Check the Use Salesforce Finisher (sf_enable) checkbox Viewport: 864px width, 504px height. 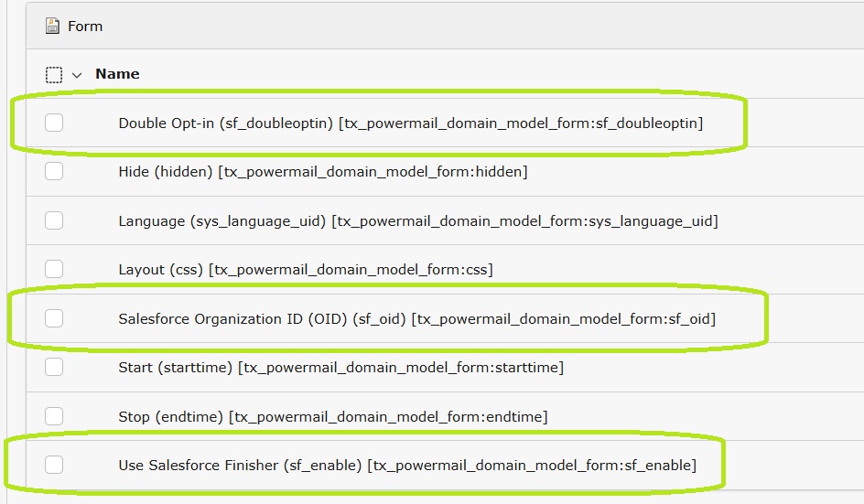click(x=54, y=465)
